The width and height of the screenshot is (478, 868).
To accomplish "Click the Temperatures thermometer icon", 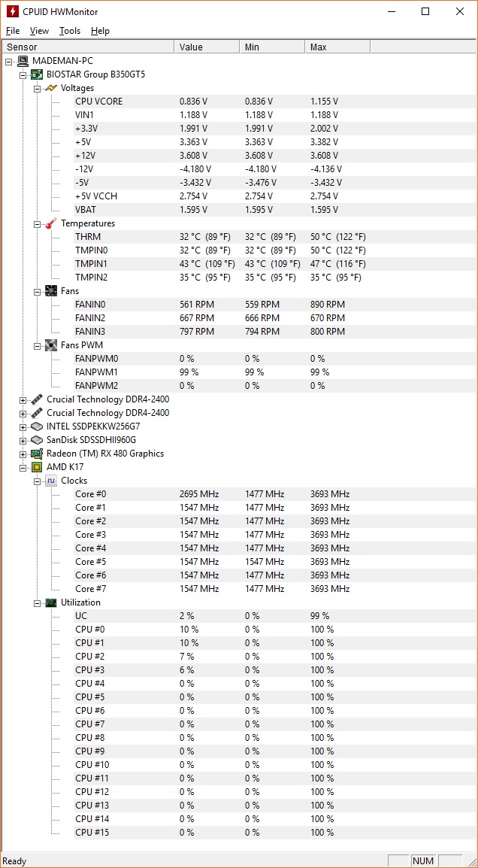I will (51, 223).
